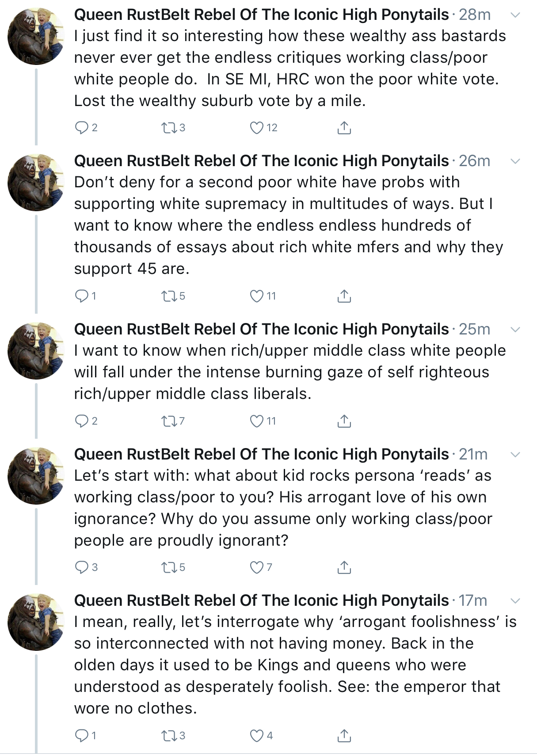Retweet the tweet about SE MI vote

point(168,128)
